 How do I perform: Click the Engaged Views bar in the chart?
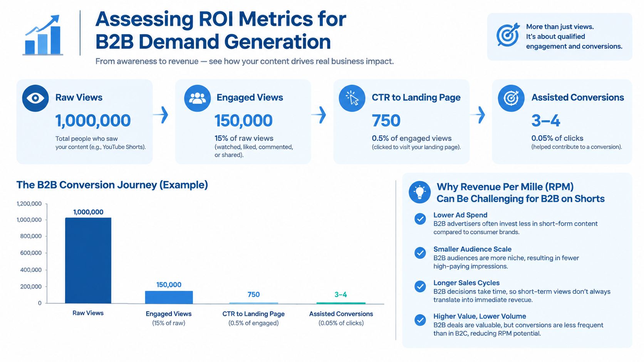[x=169, y=297]
